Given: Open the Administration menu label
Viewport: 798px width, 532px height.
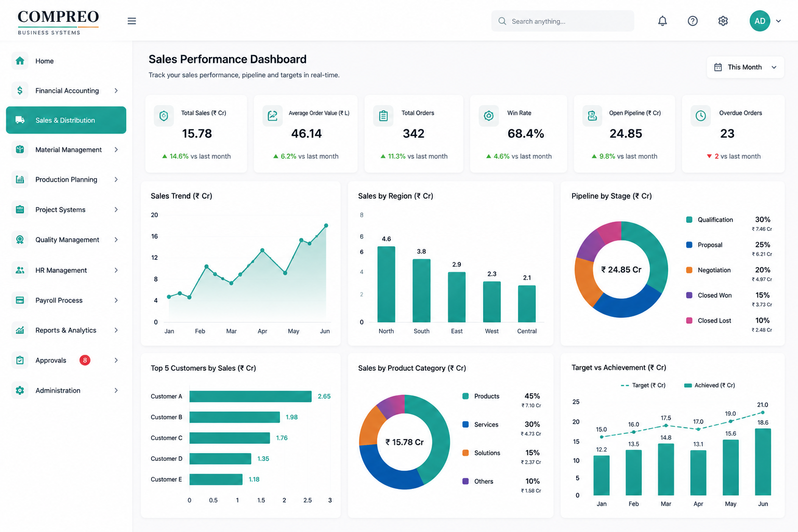Looking at the screenshot, I should [58, 390].
